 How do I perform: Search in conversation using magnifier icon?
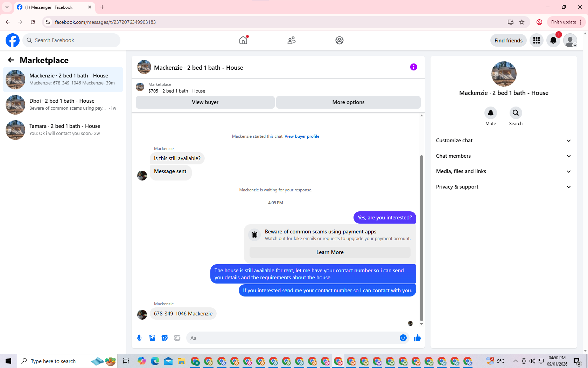pos(516,113)
